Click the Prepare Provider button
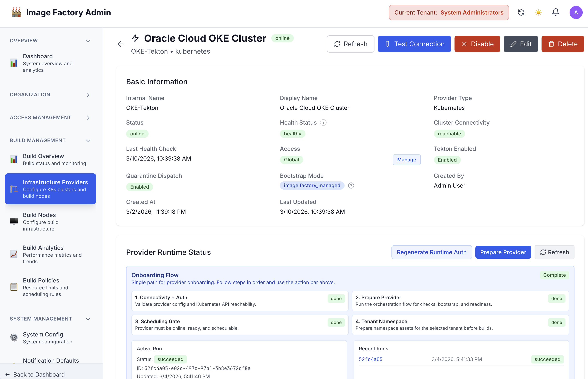Viewport: 588px width, 379px height. [503, 252]
